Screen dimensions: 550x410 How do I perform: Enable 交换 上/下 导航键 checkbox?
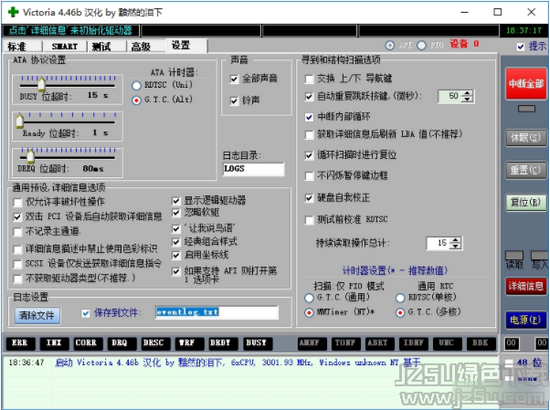[309, 79]
